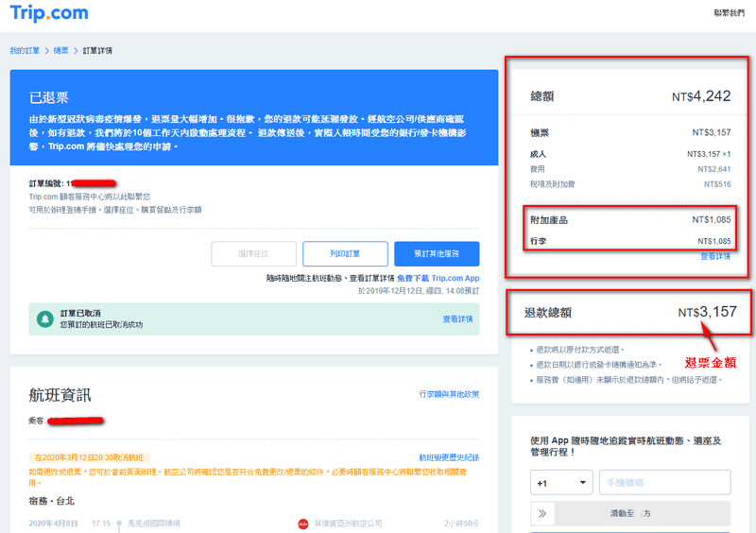
Task: Open 航班變更歷史紀錄 link
Action: [449, 456]
